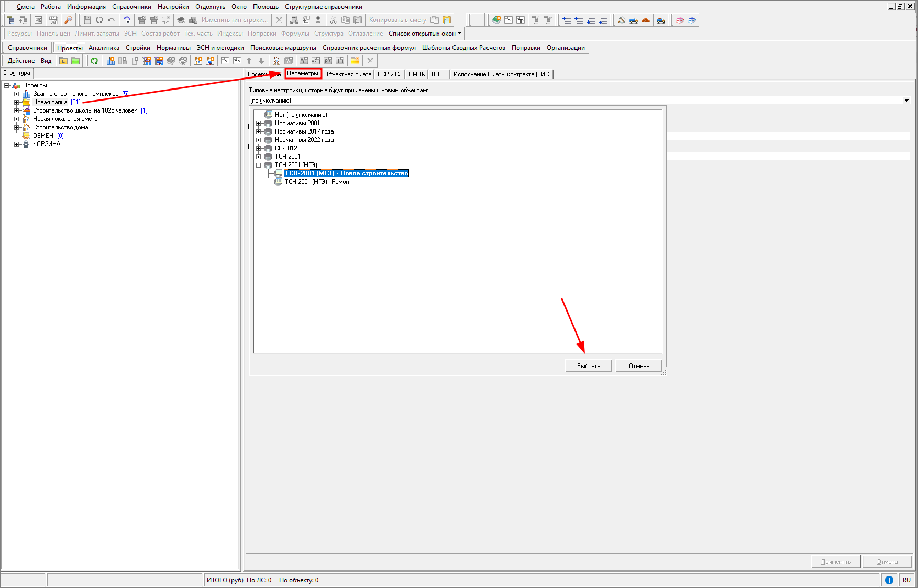Open the Список открытых окон dropdown
Viewport: 918px width, 588px height.
click(x=425, y=34)
